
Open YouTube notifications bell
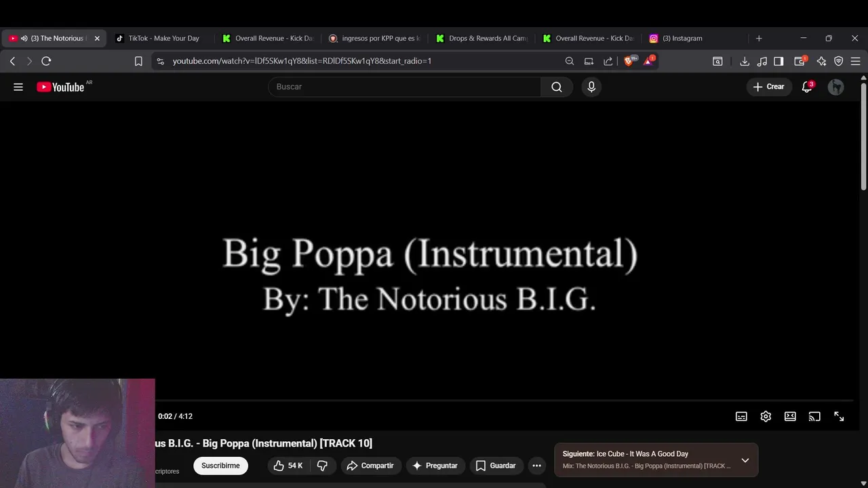[807, 87]
